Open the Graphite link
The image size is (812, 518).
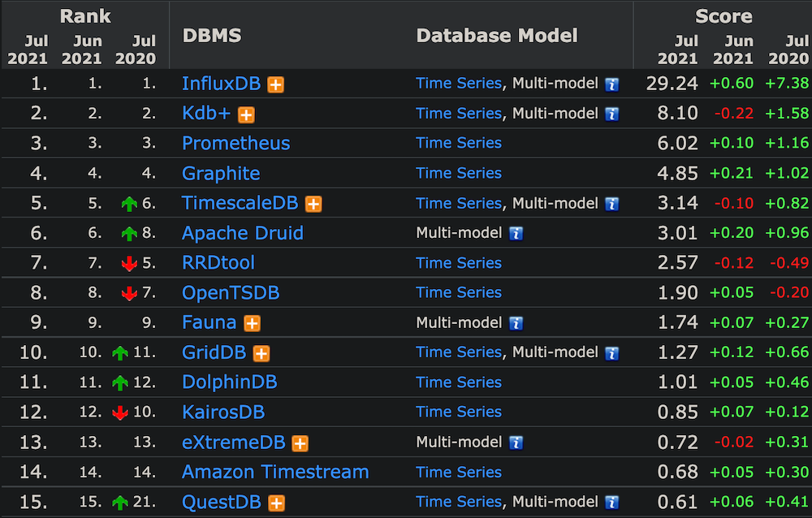(x=221, y=173)
